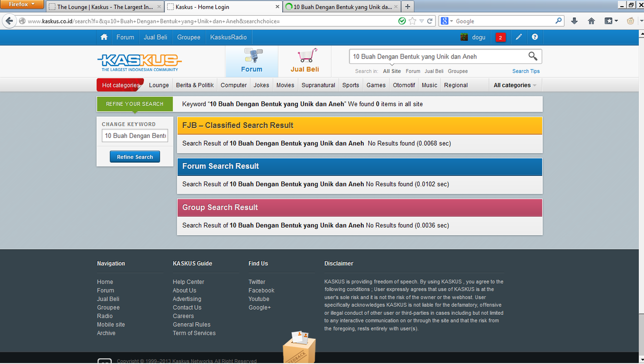Click the dogu user avatar

(464, 37)
